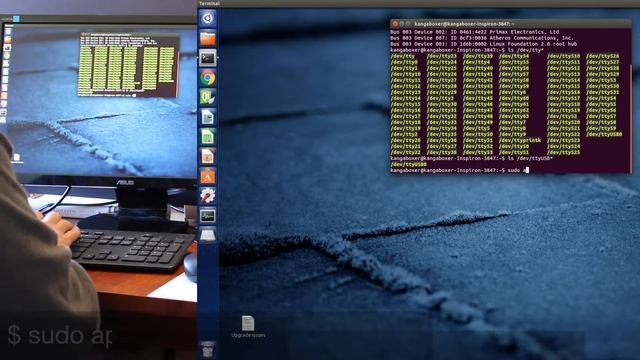Minimize the terminal window
Viewport: 640px width, 360px height.
click(401, 24)
